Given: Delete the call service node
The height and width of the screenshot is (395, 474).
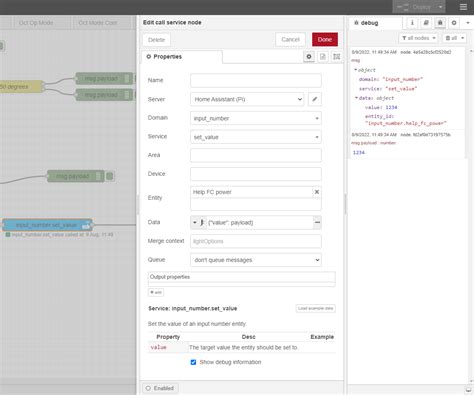Looking at the screenshot, I should point(156,40).
